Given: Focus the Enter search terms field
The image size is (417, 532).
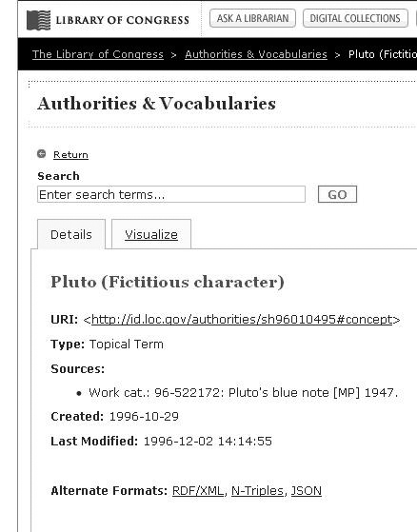Looking at the screenshot, I should tap(171, 194).
